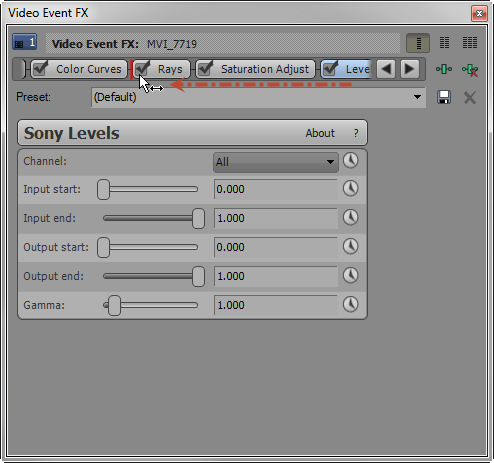Viewport: 494px width, 463px height.
Task: Animate the Gamma parameter clock icon
Action: click(351, 304)
